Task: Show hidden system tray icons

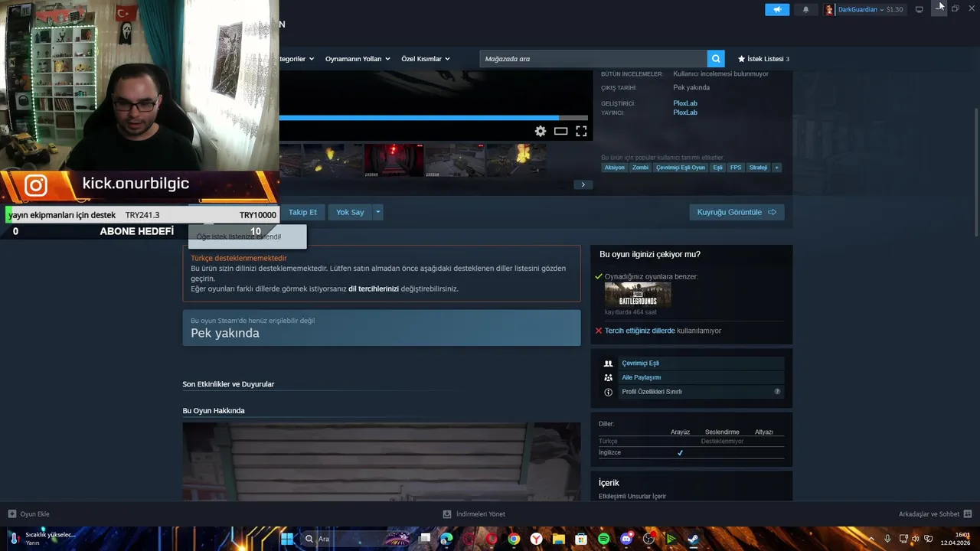Action: [871, 539]
